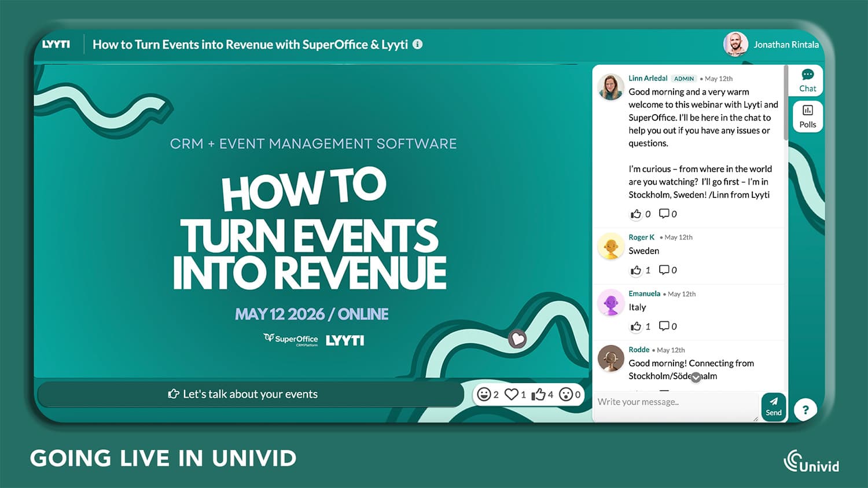Like Emanuela's Italy message
868x488 pixels.
pos(636,326)
